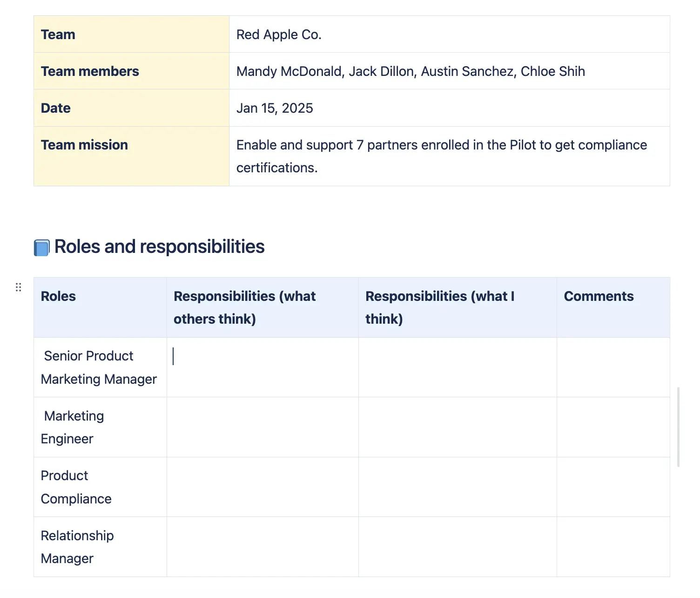Click the 'Product Compliance' role cell
Image resolution: width=700 pixels, height=598 pixels.
pyautogui.click(x=100, y=487)
